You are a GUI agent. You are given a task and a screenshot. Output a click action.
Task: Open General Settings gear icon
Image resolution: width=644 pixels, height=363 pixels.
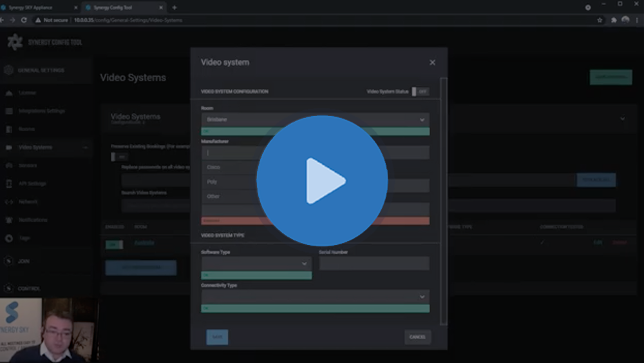click(x=8, y=70)
